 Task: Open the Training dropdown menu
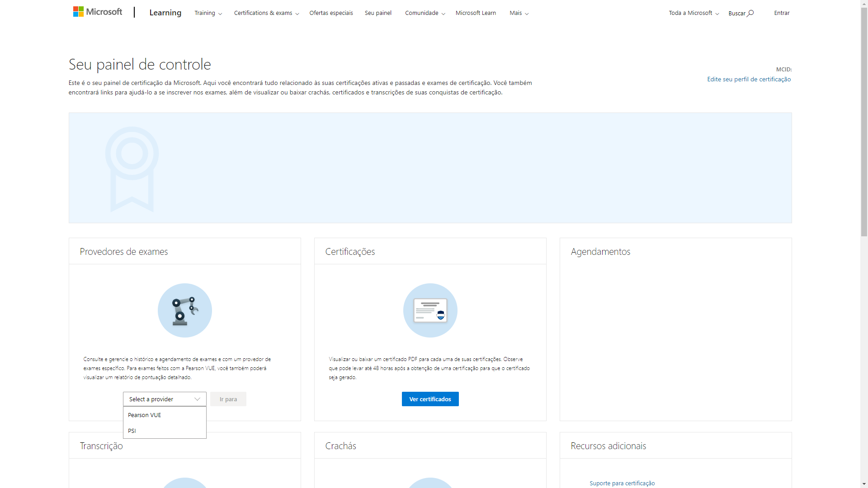208,13
